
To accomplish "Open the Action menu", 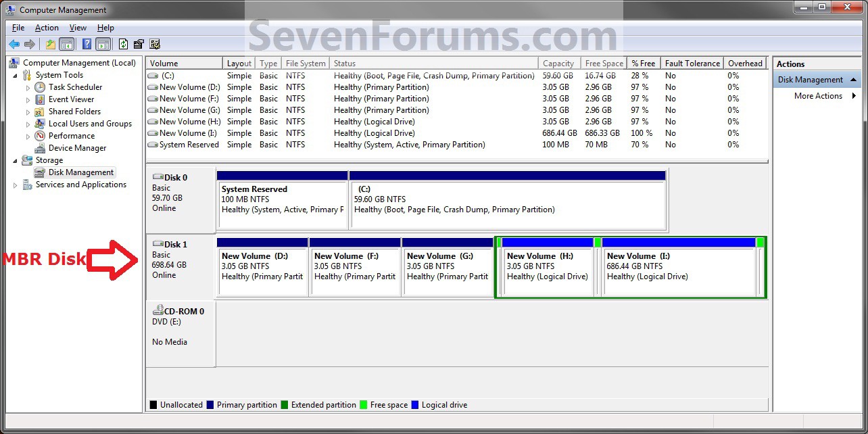I will pos(46,27).
